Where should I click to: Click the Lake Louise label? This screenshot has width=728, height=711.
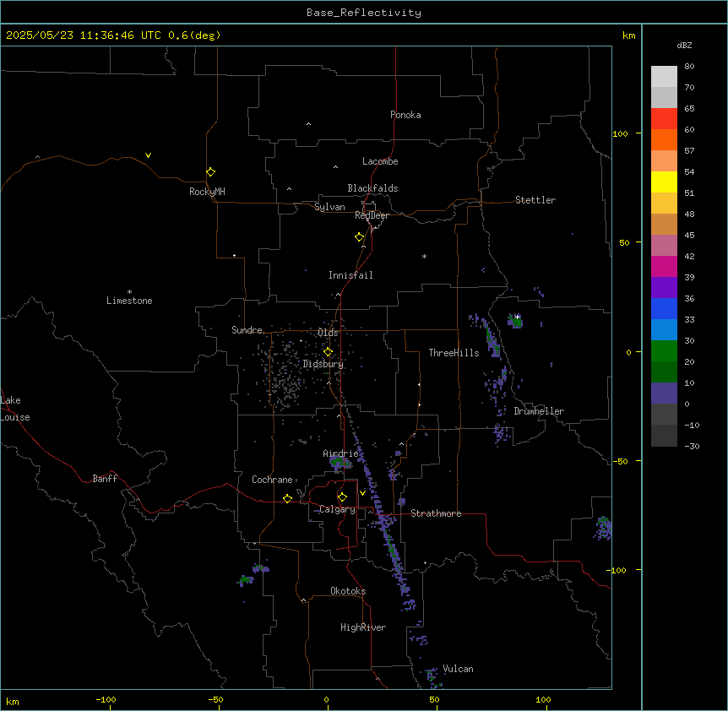15,409
